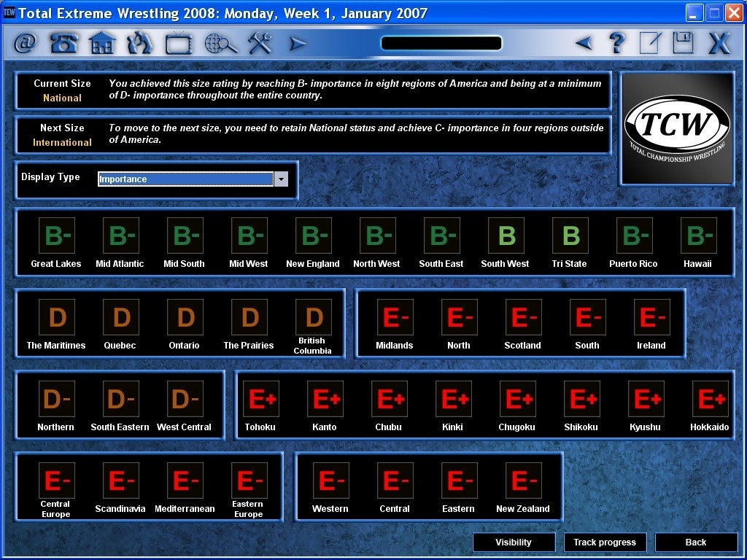Click the Kanto E+ importance tile

click(x=325, y=400)
